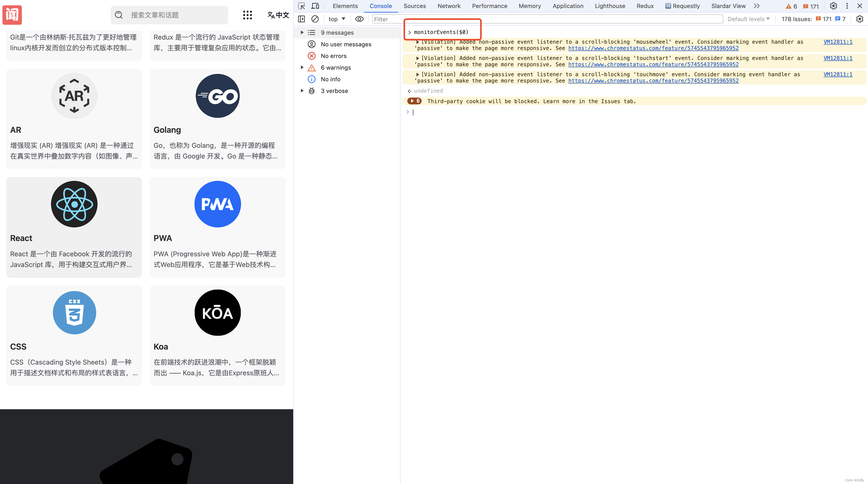Image resolution: width=868 pixels, height=484 pixels.
Task: Switch to the Elements tab
Action: [345, 6]
